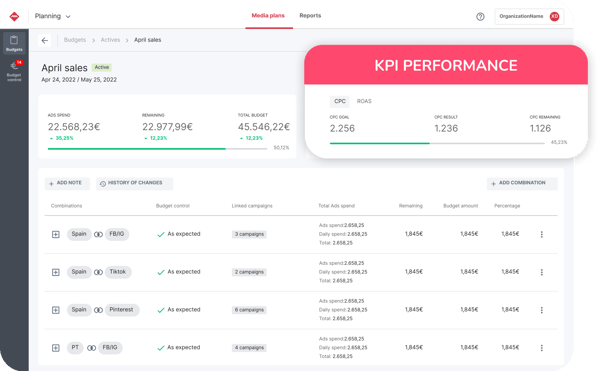Open History of changes
The image size is (600, 371).
(134, 184)
